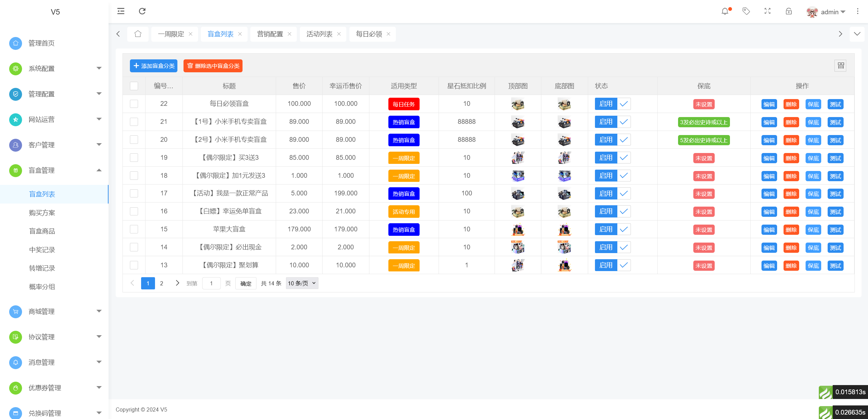The height and width of the screenshot is (419, 868).
Task: Select 购买方案 in the sidebar
Action: click(42, 212)
